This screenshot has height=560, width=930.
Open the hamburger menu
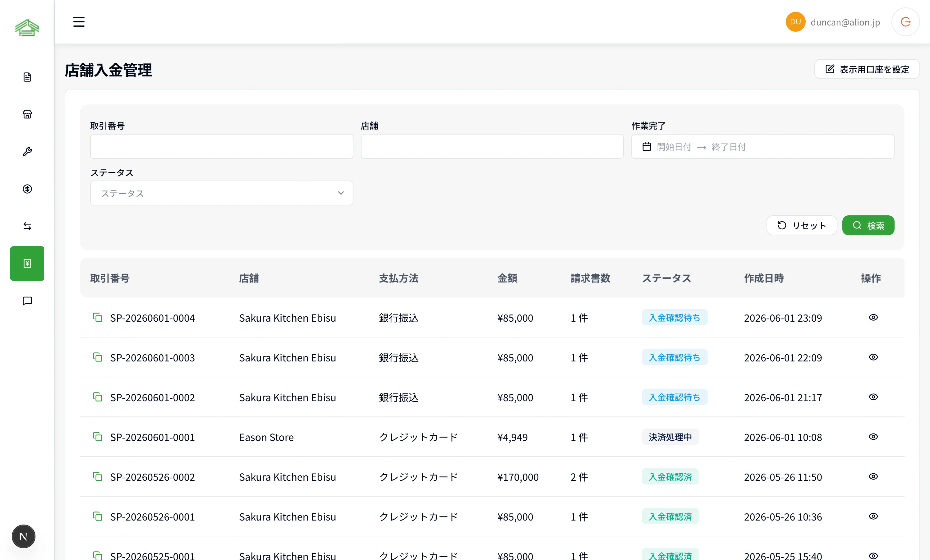click(79, 22)
